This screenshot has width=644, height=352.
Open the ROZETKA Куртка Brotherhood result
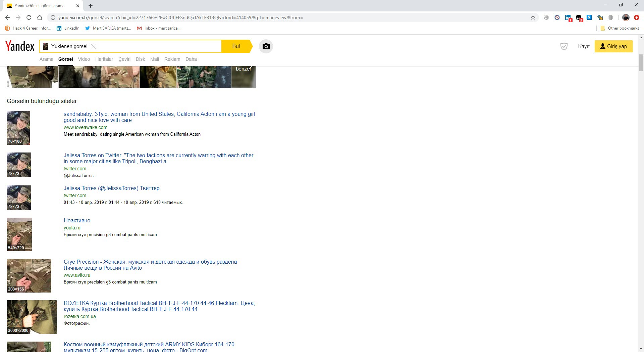point(159,306)
